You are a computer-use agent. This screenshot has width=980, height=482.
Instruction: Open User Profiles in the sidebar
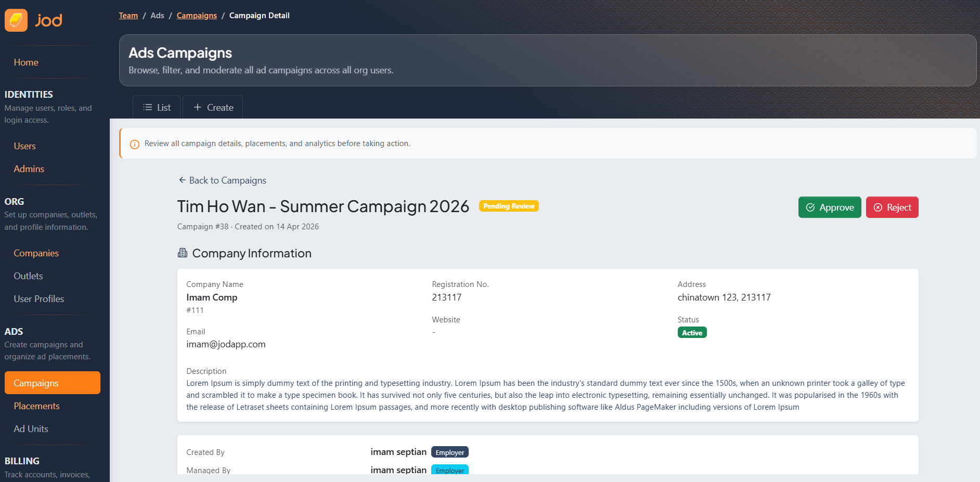tap(38, 299)
